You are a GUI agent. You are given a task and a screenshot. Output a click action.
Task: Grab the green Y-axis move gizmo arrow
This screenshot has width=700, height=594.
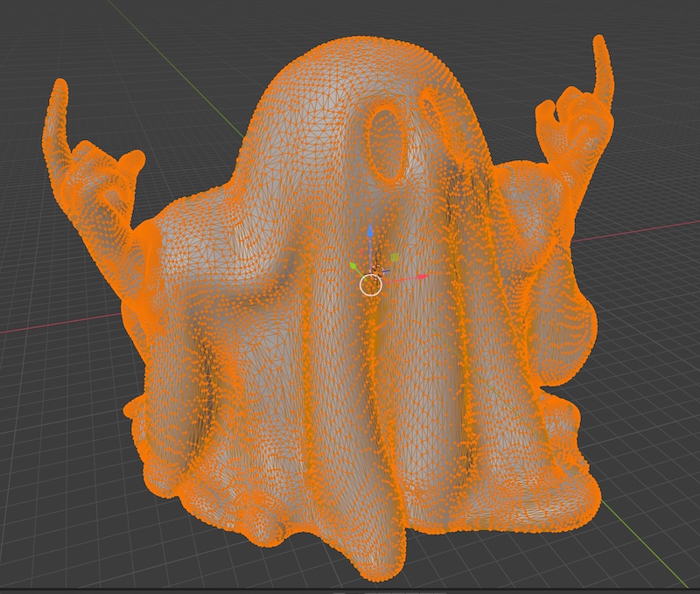353,267
